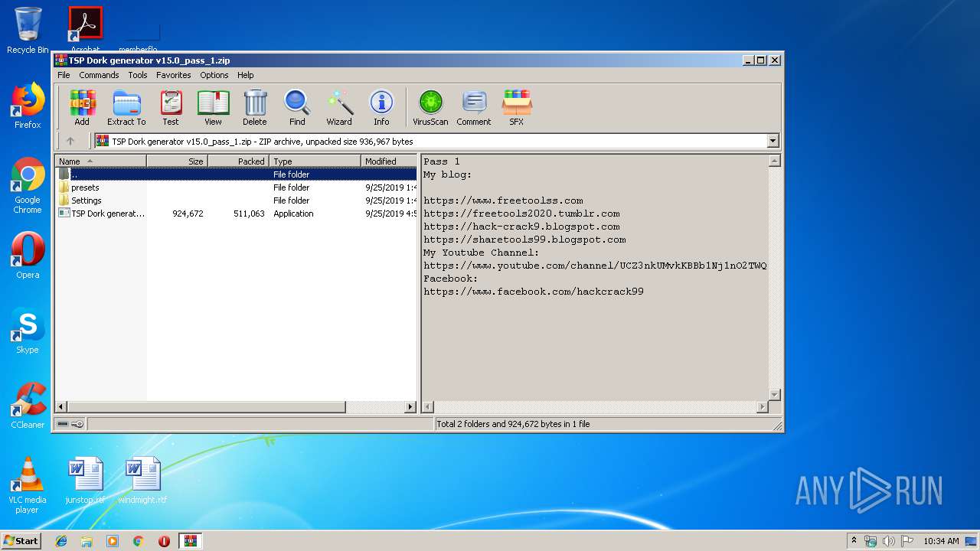
Task: Click the facebook.com/hackcrack99 text line
Action: (x=534, y=292)
